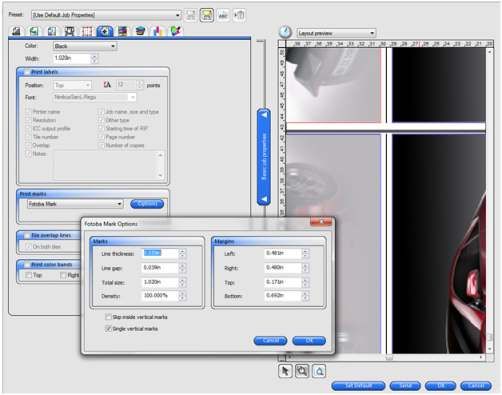Viewport: 502px width, 395px height.
Task: Click the last preset toolbar icon
Action: point(239,15)
